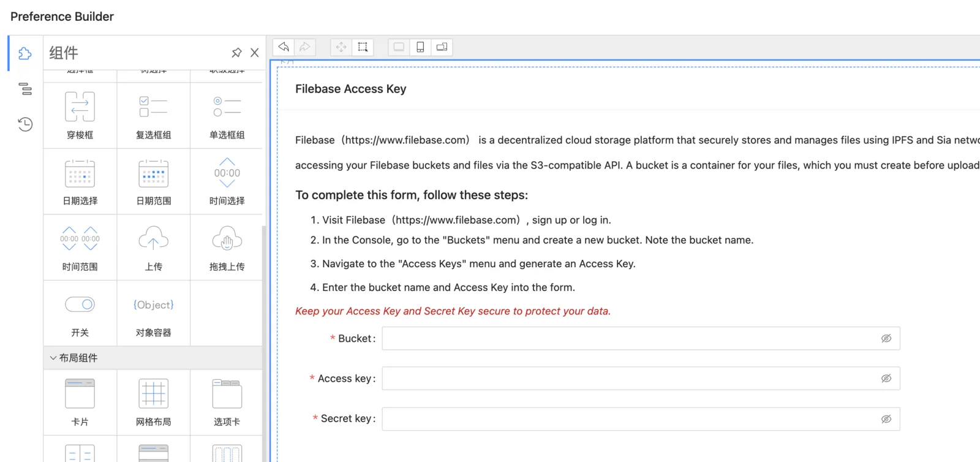Click the "Preference Builder" page title

coord(62,17)
